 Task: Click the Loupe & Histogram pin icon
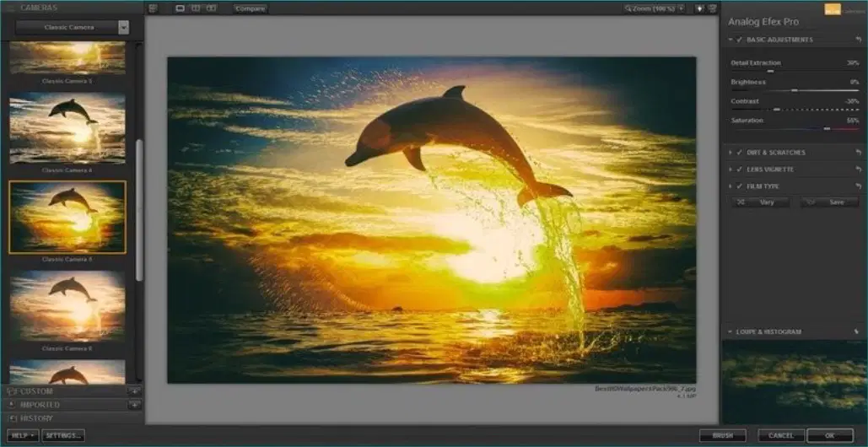pyautogui.click(x=857, y=332)
